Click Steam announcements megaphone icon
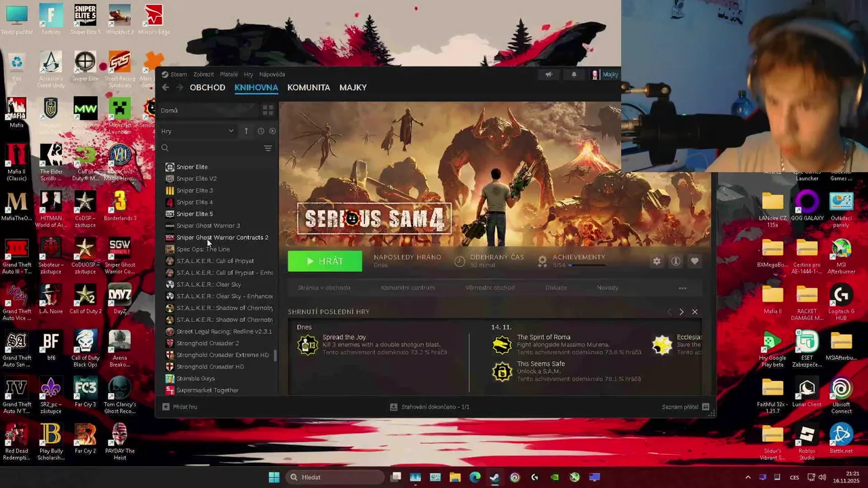 pyautogui.click(x=549, y=75)
